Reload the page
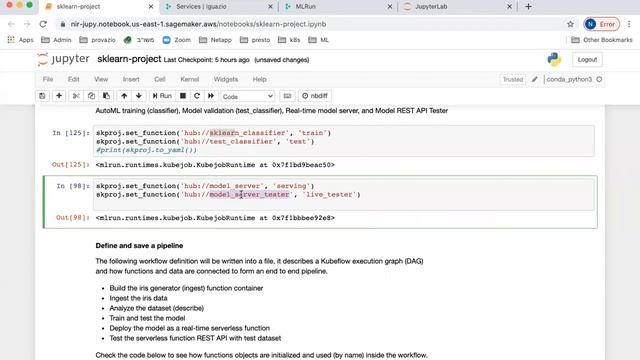Screen dimensions: 640x360 [43, 24]
